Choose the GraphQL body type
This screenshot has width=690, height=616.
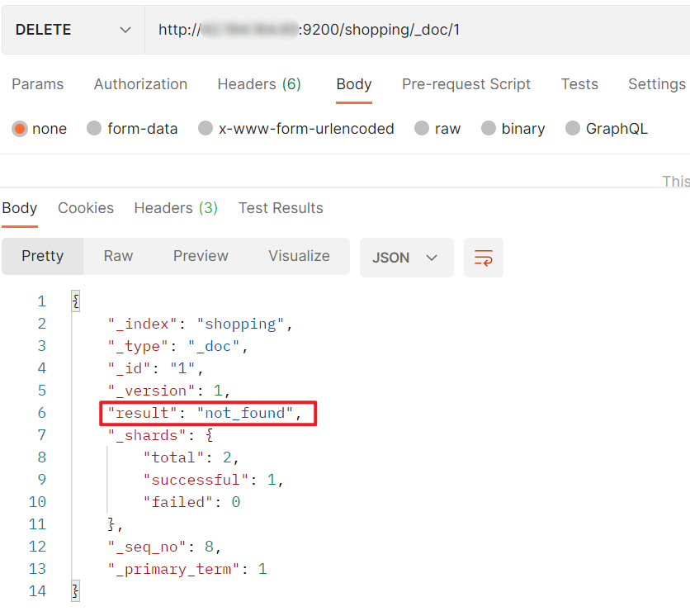pyautogui.click(x=573, y=129)
